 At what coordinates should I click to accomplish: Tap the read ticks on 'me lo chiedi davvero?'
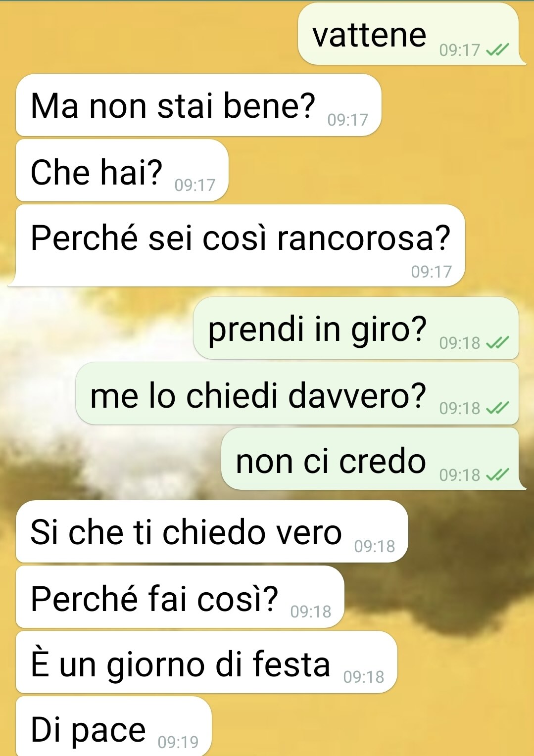pos(497,408)
